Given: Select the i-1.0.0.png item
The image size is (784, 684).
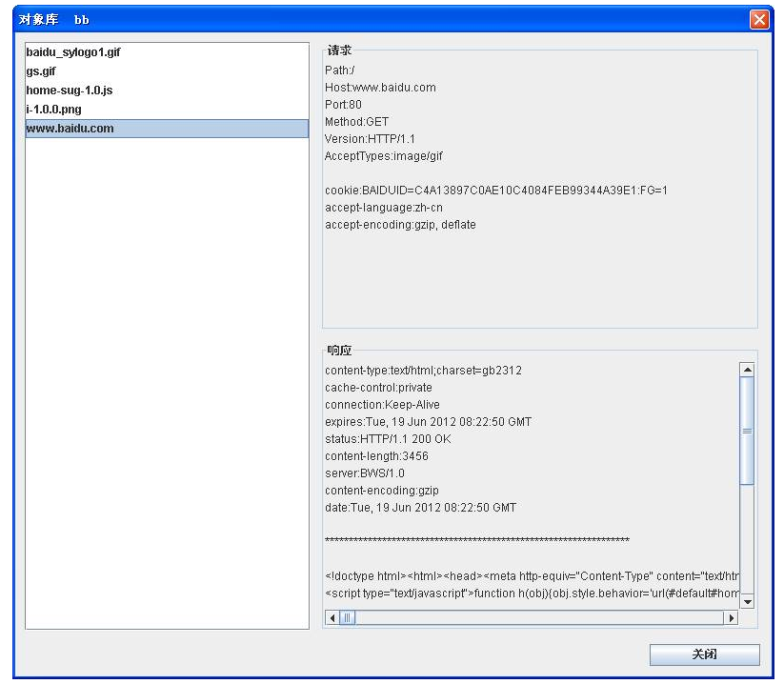Looking at the screenshot, I should pos(53,110).
